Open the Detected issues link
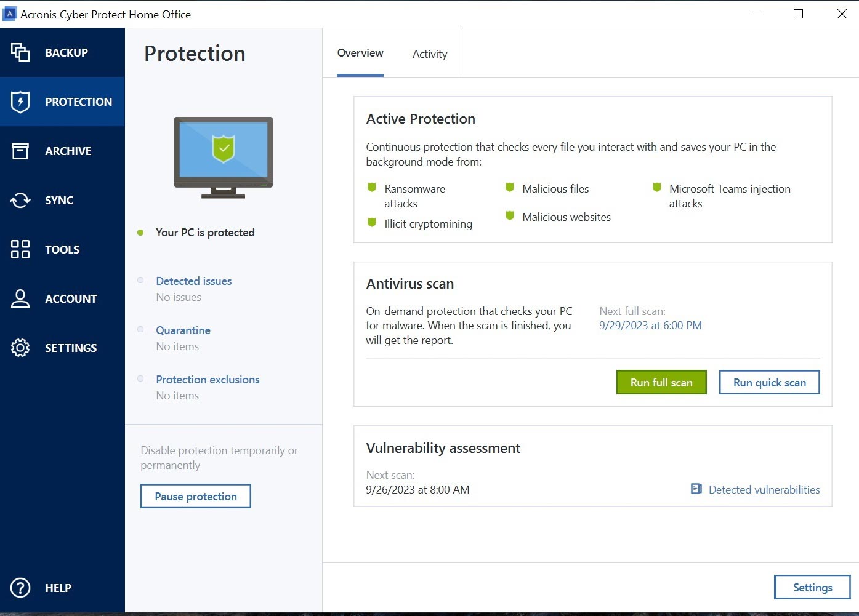 (x=194, y=281)
